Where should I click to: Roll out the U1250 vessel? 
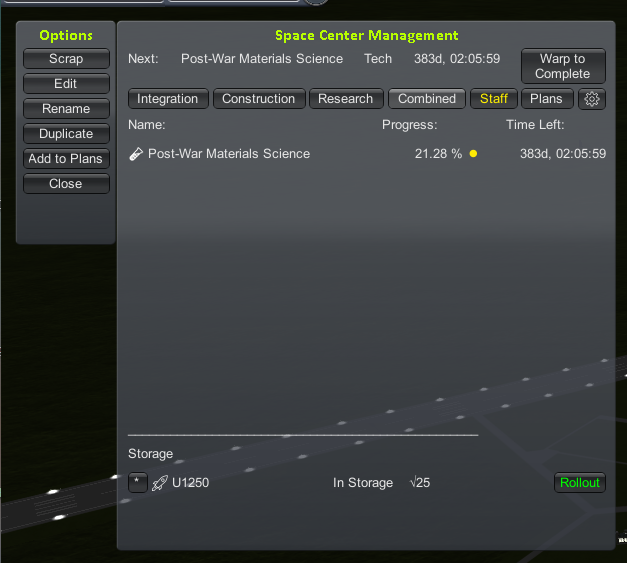tap(580, 483)
